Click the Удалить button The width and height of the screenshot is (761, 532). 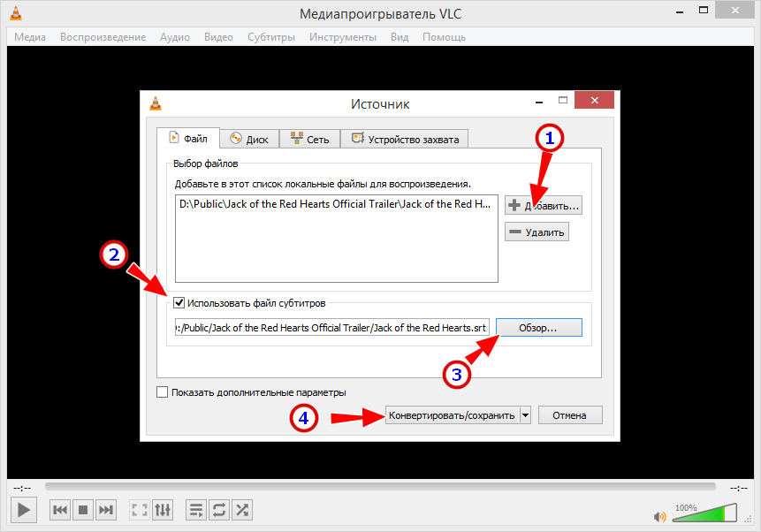(537, 232)
